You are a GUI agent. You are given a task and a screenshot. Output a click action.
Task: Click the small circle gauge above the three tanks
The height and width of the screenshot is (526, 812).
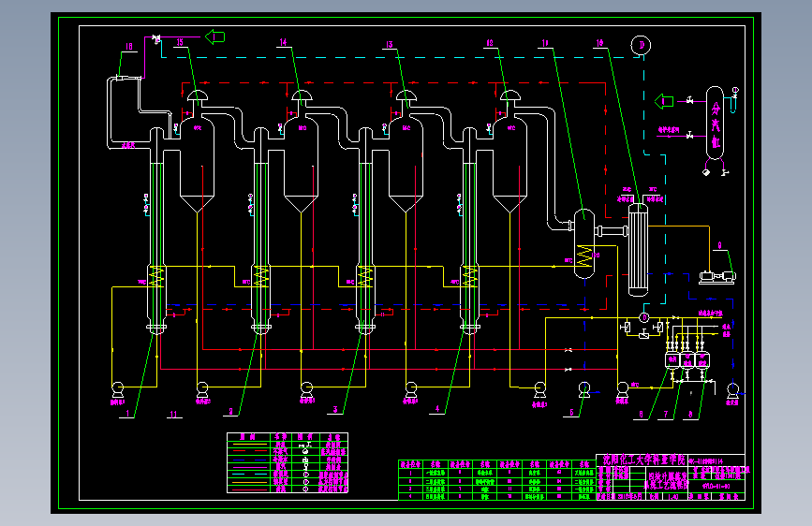coord(644,317)
